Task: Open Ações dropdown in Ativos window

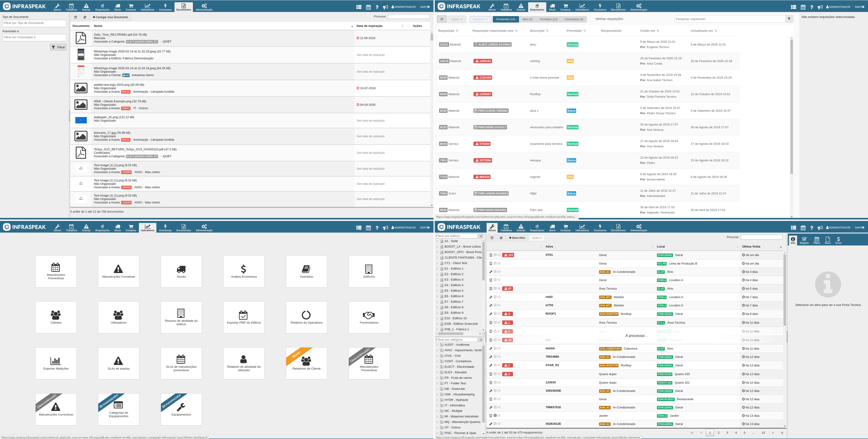Action: 537,238
